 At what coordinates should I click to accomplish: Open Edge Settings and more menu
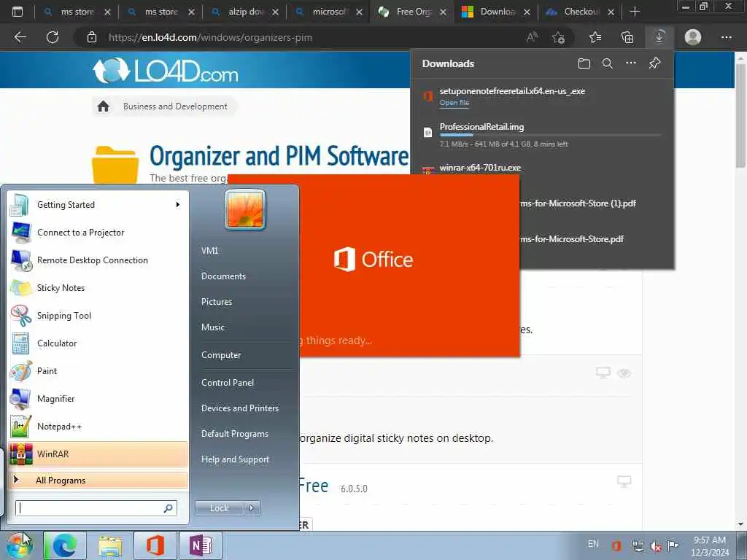pos(726,37)
